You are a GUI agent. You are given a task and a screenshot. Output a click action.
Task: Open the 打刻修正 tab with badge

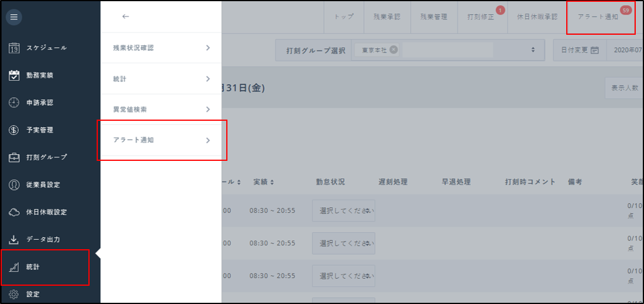tap(480, 17)
